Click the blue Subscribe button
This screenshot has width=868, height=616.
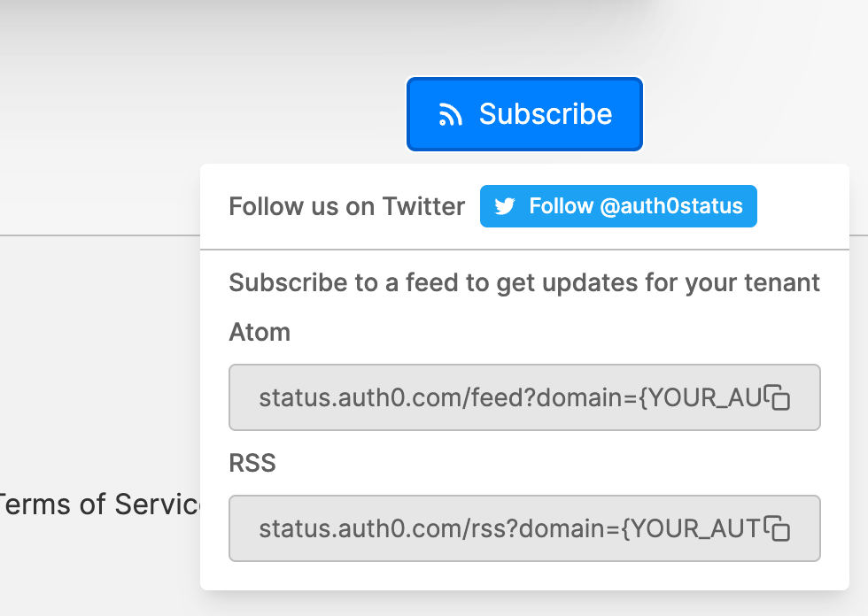tap(524, 114)
